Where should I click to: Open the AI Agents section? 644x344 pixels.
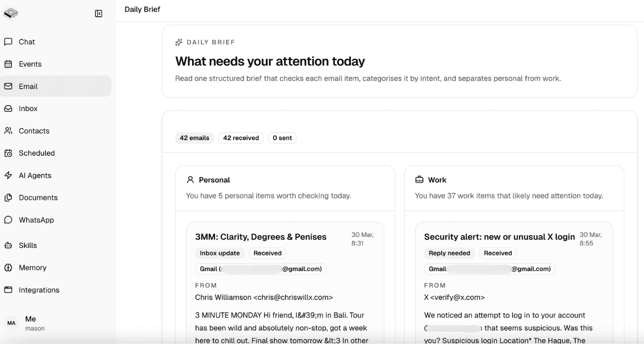35,176
